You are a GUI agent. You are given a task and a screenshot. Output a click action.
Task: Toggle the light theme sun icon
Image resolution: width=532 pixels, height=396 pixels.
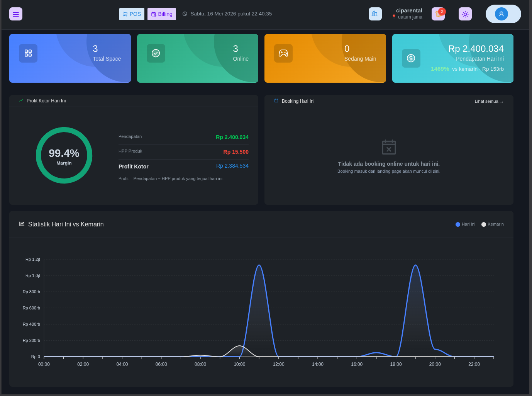coord(465,14)
